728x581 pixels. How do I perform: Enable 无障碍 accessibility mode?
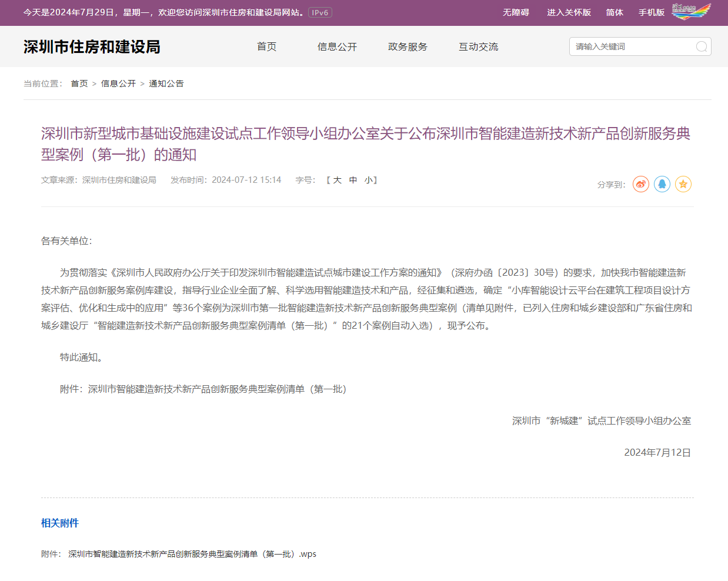[516, 12]
